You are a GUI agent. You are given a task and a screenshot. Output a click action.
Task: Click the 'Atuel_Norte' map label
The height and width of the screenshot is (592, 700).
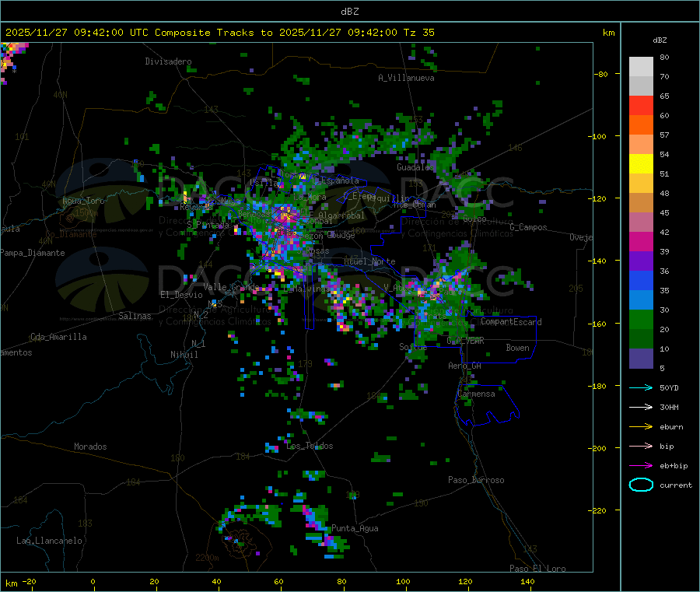pyautogui.click(x=369, y=261)
